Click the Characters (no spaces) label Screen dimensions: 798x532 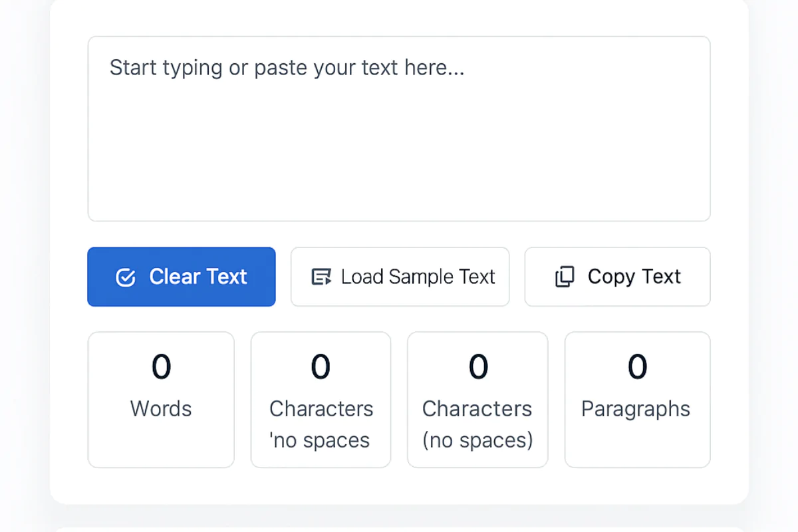click(x=477, y=424)
